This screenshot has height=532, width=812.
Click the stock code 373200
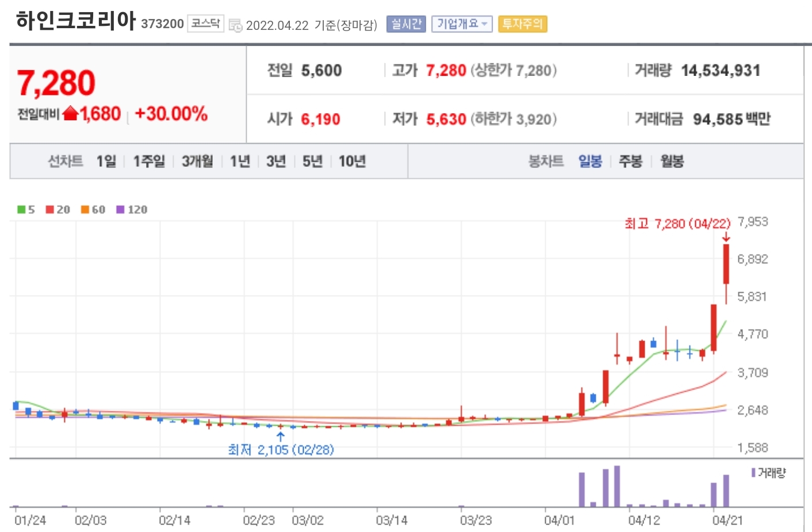pos(162,24)
